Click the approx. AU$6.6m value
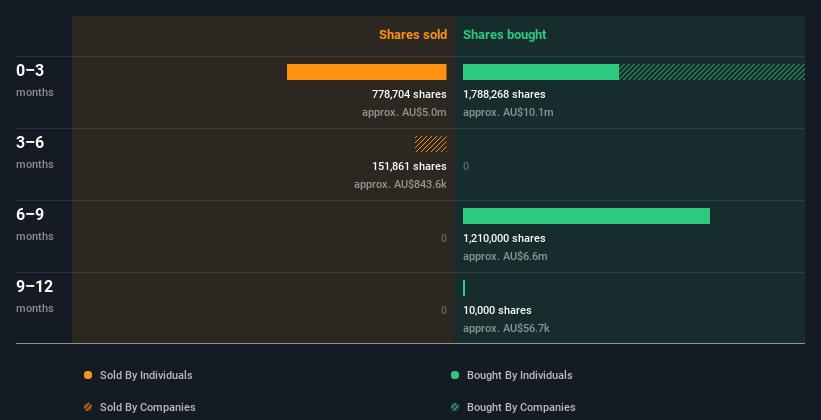Image resolution: width=821 pixels, height=420 pixels. [505, 257]
